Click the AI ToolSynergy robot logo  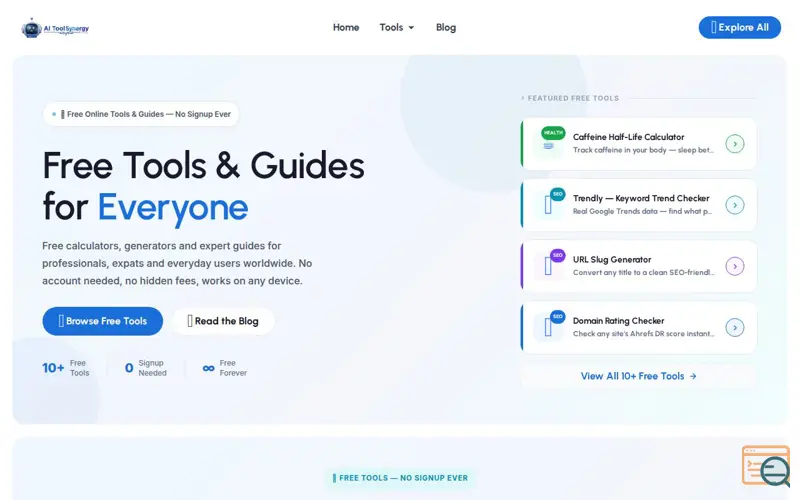click(x=55, y=28)
